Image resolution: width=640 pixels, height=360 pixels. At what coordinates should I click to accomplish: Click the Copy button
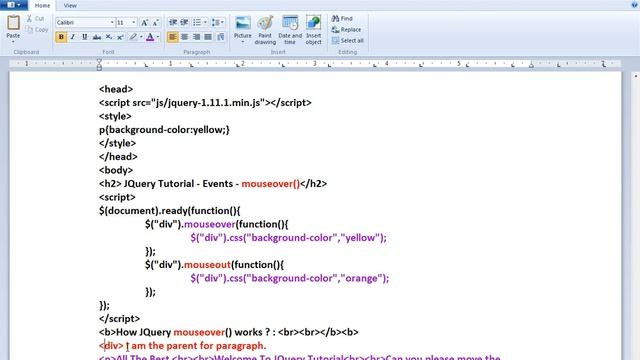[37, 29]
